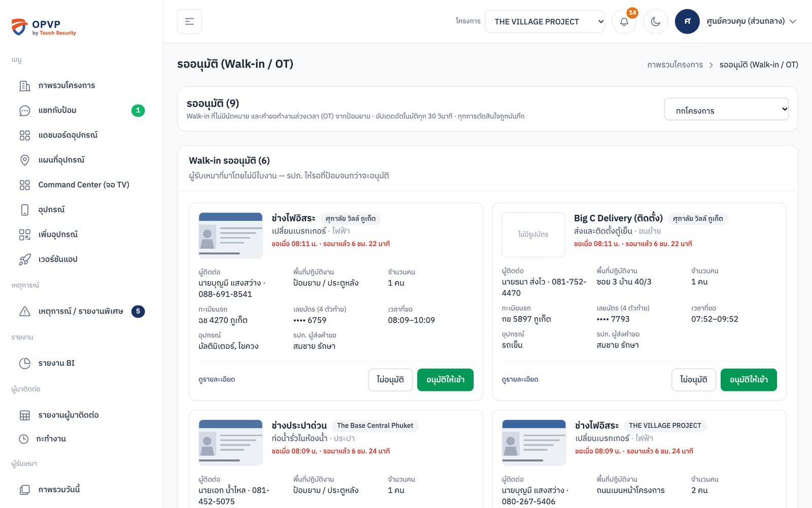Open notifications bell with 14 badge
Viewport: 812px width, 508px height.
(x=624, y=21)
